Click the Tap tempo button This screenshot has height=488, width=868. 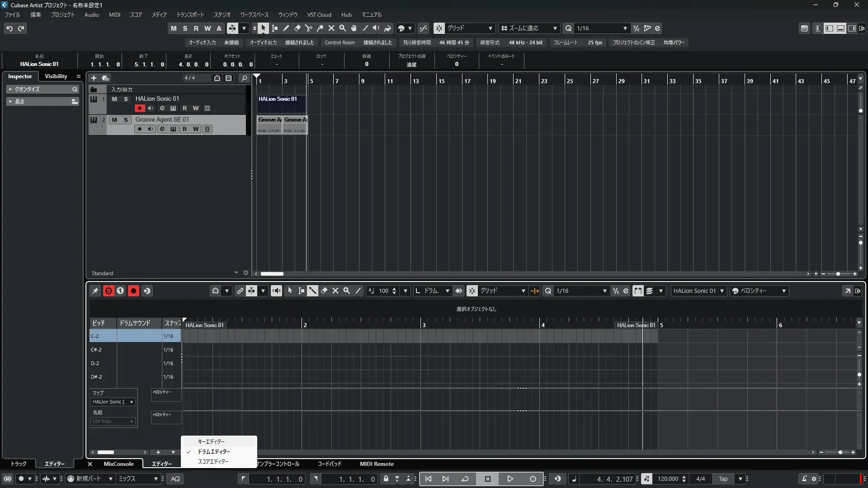coord(723,479)
